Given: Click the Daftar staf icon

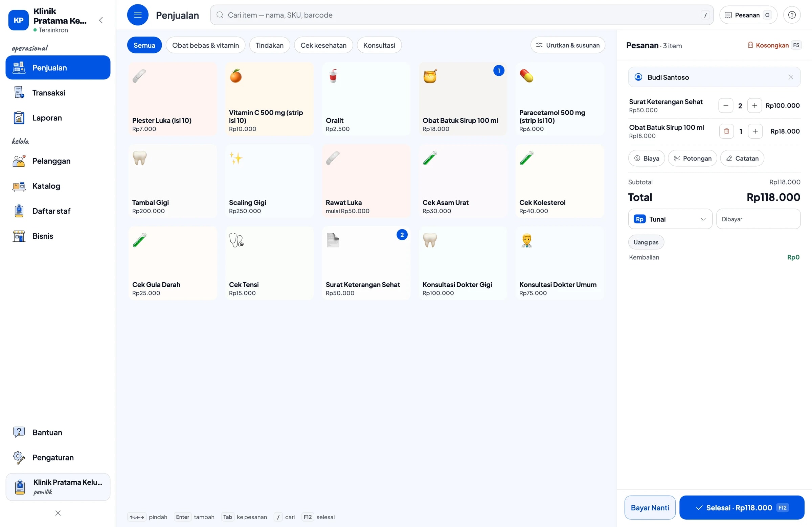Looking at the screenshot, I should (19, 211).
